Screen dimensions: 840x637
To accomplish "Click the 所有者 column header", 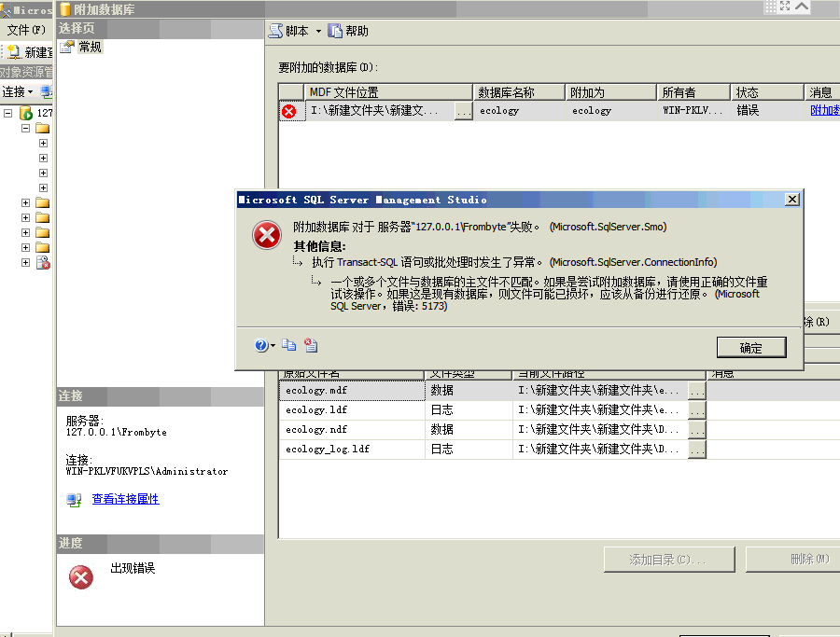I will [693, 92].
